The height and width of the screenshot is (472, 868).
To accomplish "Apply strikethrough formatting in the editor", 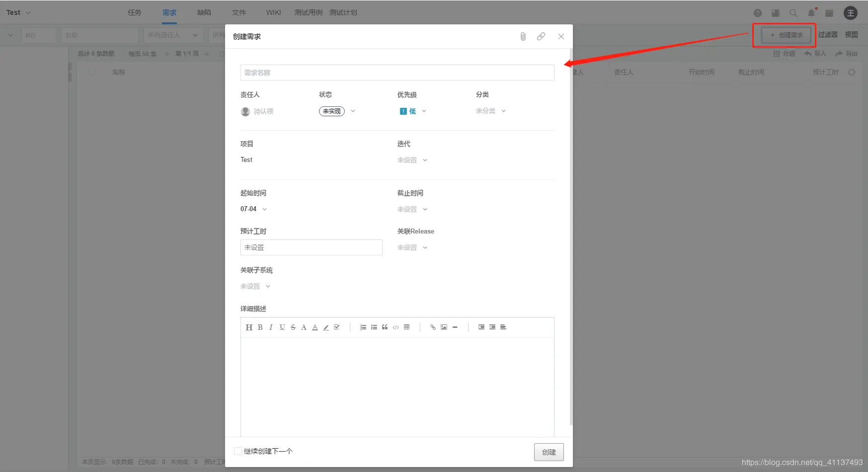I will pos(293,327).
